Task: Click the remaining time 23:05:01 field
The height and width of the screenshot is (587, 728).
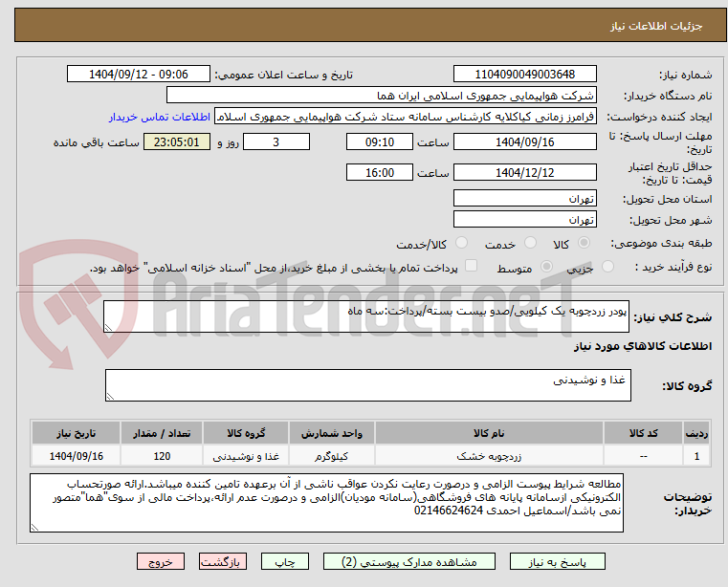Action: (x=176, y=142)
